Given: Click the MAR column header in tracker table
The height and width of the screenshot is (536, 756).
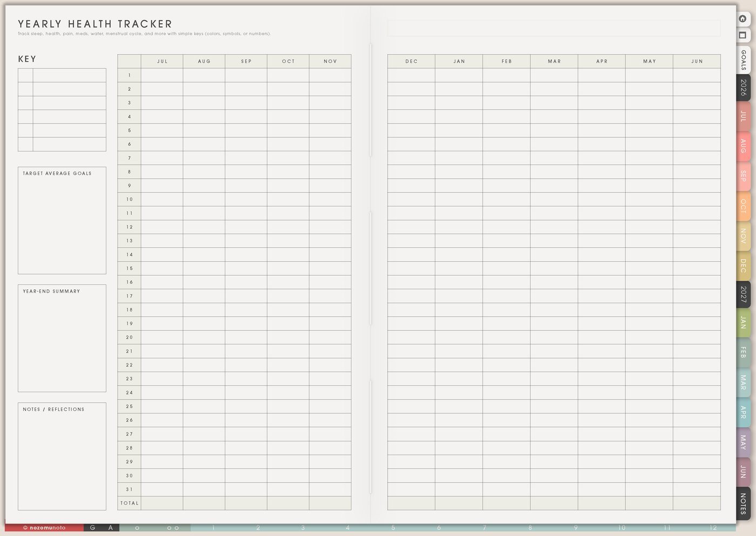Looking at the screenshot, I should (x=554, y=61).
